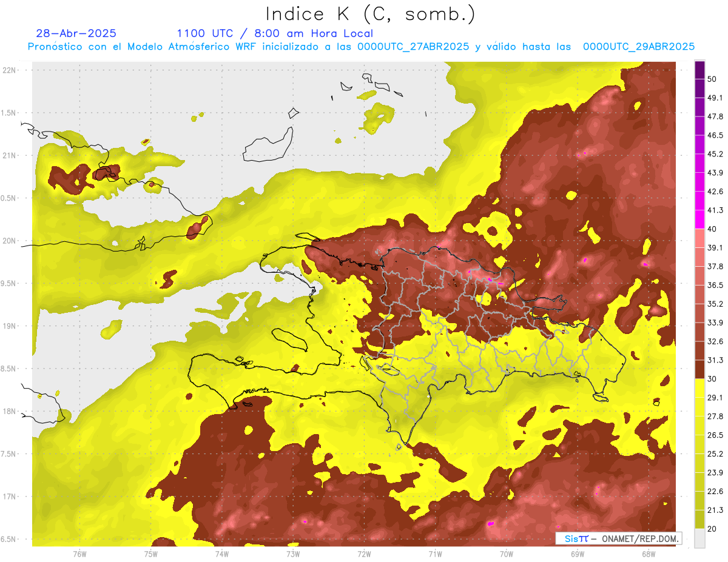Click the colorbar value "39.1"

point(715,248)
